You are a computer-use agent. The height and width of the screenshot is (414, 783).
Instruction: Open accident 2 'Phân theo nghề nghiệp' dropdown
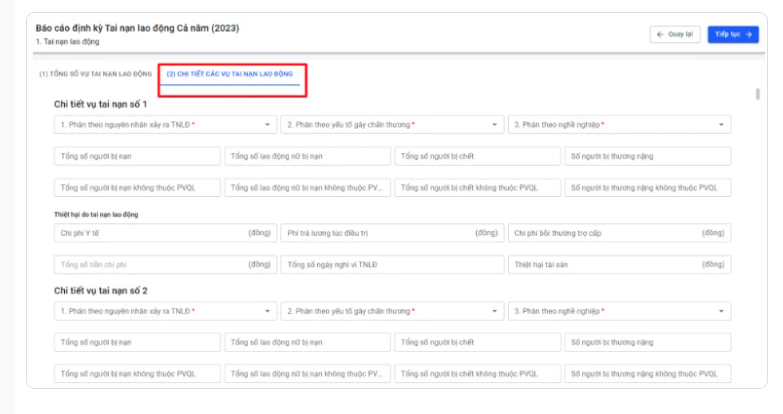(x=619, y=311)
